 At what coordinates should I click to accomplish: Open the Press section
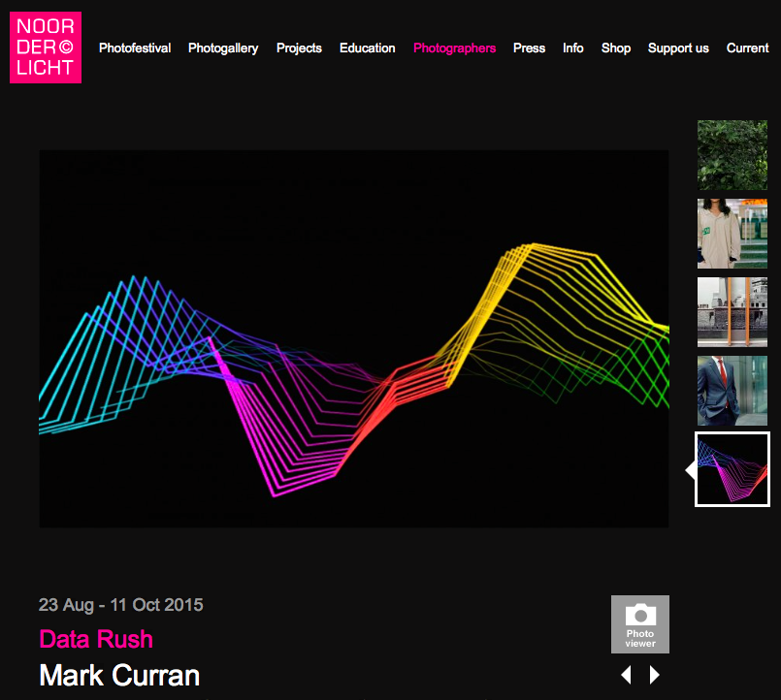[x=529, y=48]
